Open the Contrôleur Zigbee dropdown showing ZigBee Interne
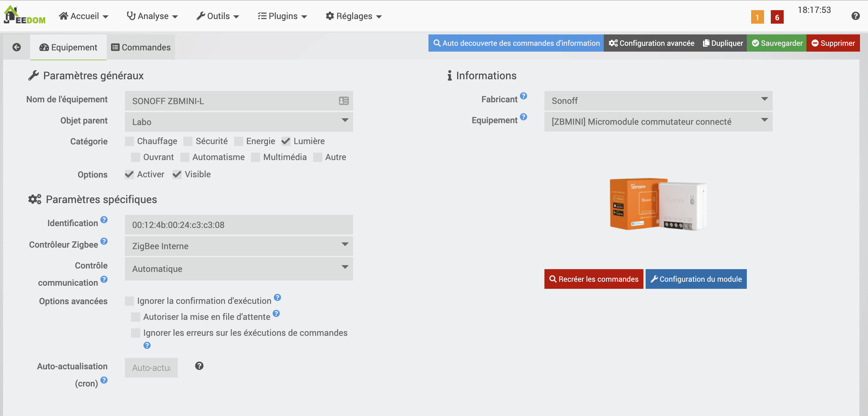This screenshot has width=868, height=416. click(239, 246)
